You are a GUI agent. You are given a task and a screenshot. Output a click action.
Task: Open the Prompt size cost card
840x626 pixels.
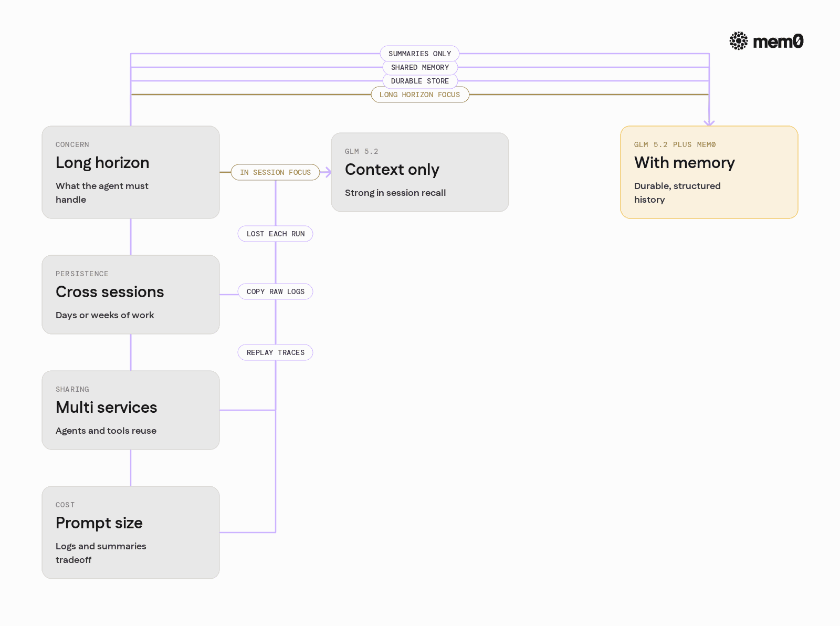[131, 533]
